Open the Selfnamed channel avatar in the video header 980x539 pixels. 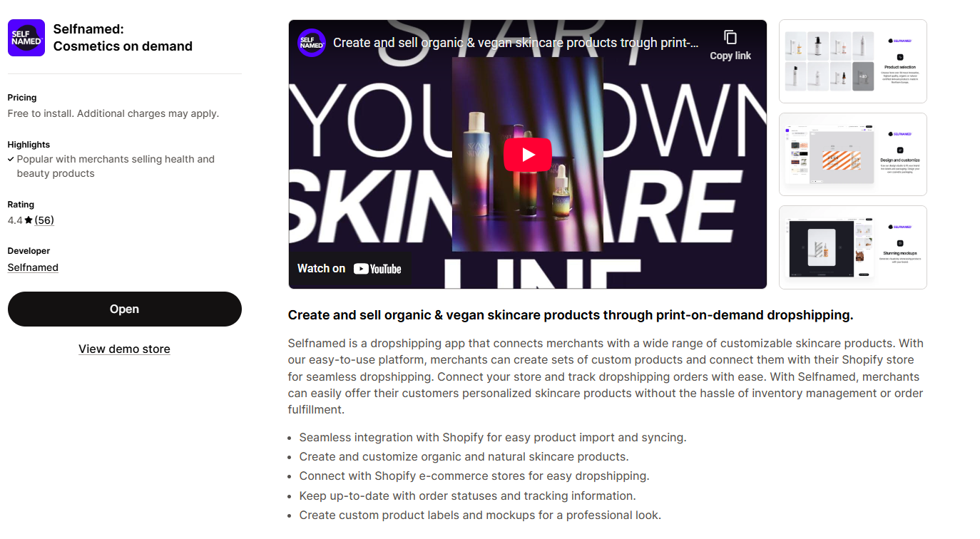coord(312,43)
